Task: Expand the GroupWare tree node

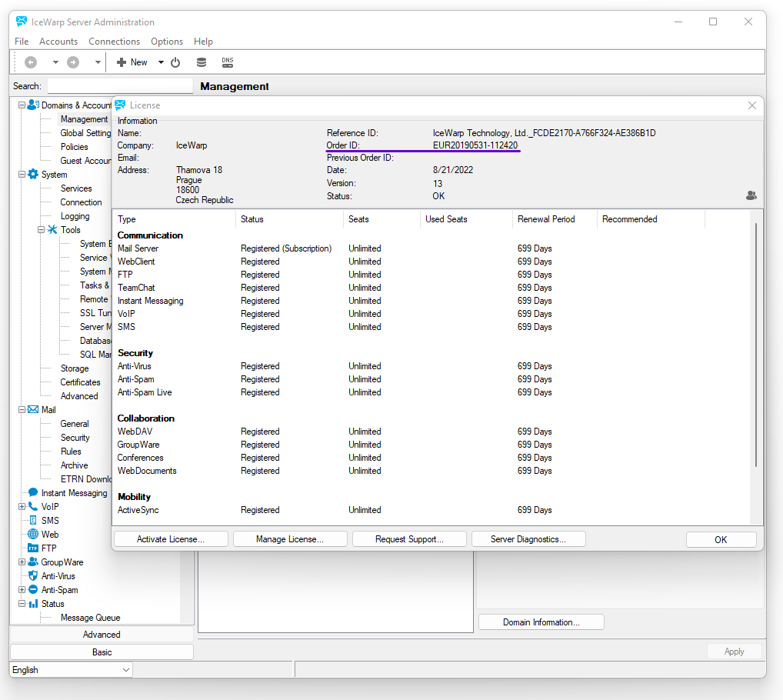Action: pyautogui.click(x=22, y=562)
